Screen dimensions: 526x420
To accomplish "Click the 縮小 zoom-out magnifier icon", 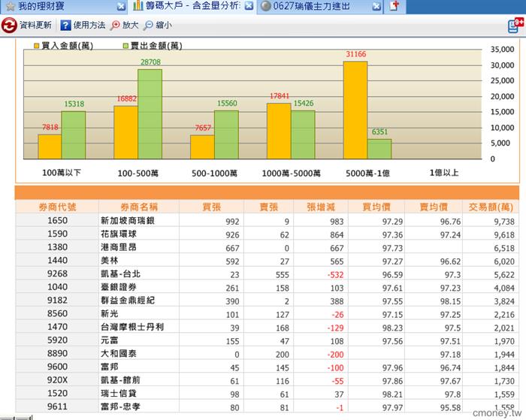I will pyautogui.click(x=148, y=26).
